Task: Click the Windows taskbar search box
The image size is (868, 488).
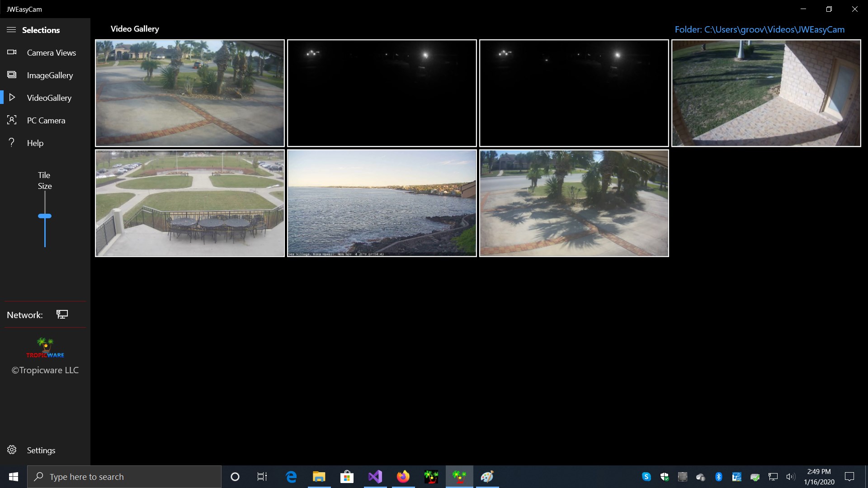Action: 124,477
